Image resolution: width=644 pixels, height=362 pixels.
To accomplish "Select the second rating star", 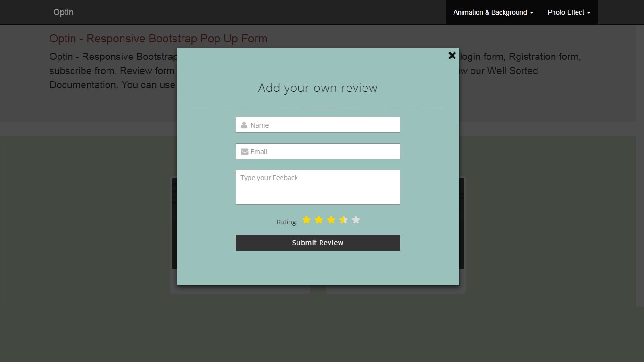I will pos(319,220).
